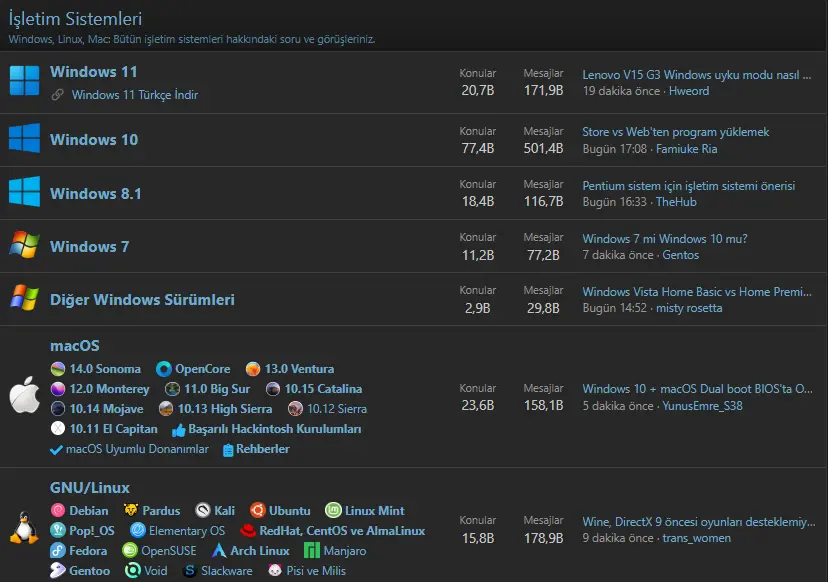This screenshot has height=582, width=828.
Task: Click the 14.0 Sonoma icon
Action: [x=58, y=369]
